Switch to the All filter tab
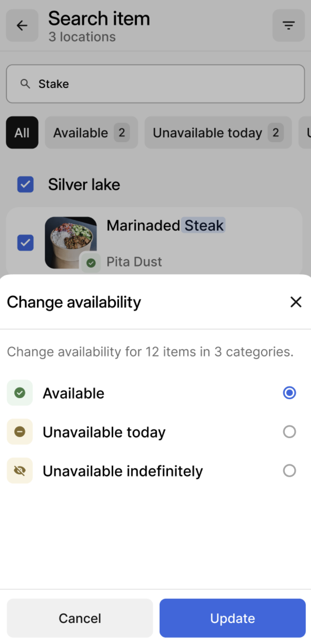The height and width of the screenshot is (644, 311). click(22, 133)
